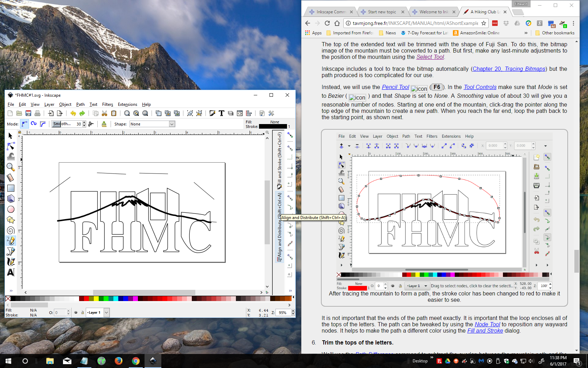Select the Tweak tool
This screenshot has height=368, width=588.
click(10, 156)
